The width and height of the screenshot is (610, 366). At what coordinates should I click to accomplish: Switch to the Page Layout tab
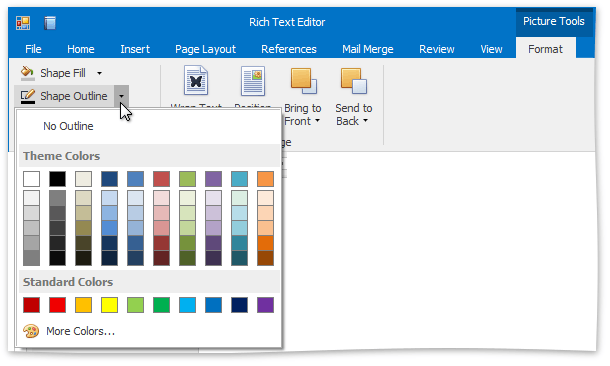pos(205,49)
